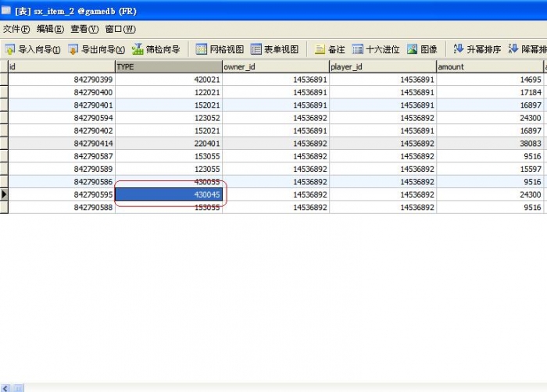The width and height of the screenshot is (547, 392).
Task: Click the owner_id column header
Action: tap(276, 66)
